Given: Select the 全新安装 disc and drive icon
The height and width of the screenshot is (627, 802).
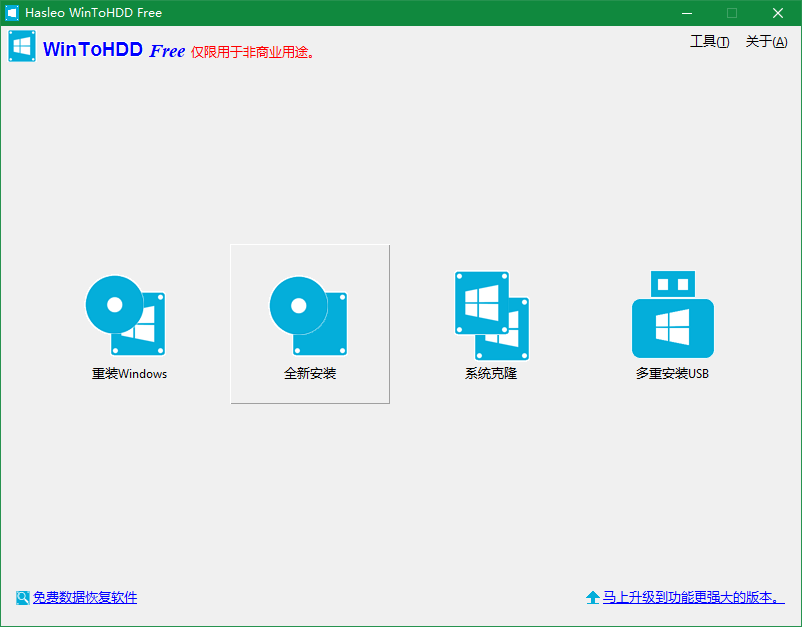Looking at the screenshot, I should 308,316.
